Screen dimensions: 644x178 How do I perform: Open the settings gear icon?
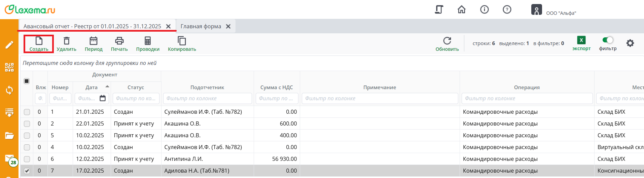(x=630, y=43)
